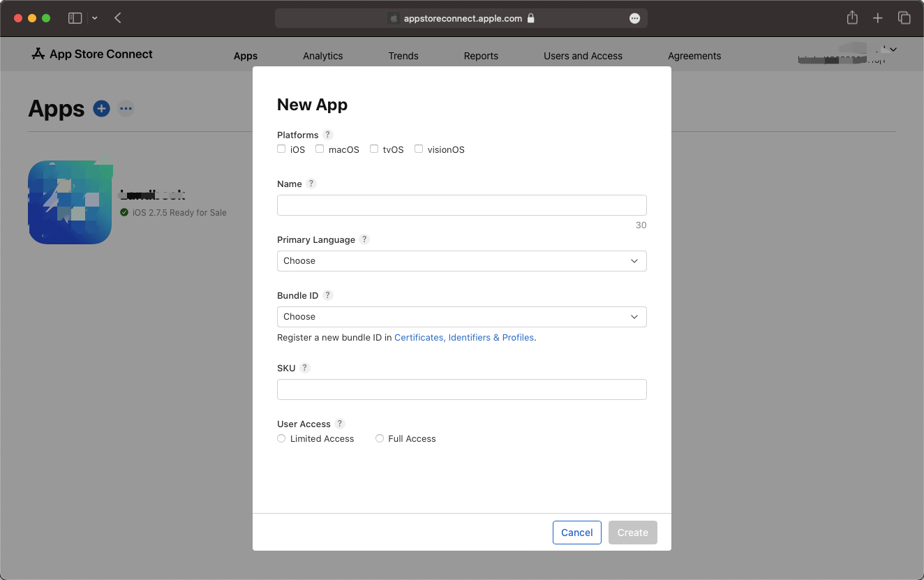Click the address bar page options icon

pyautogui.click(x=634, y=19)
